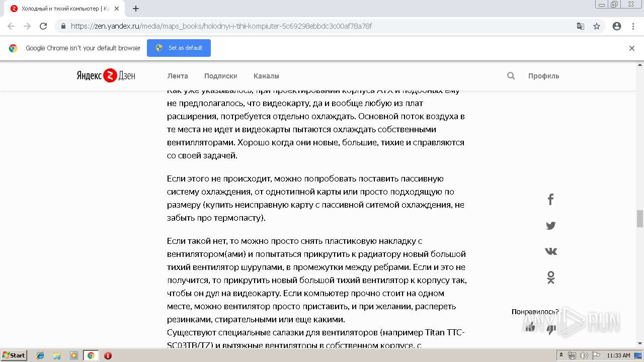
Task: Share article on Odnoklassniki
Action: tap(551, 277)
